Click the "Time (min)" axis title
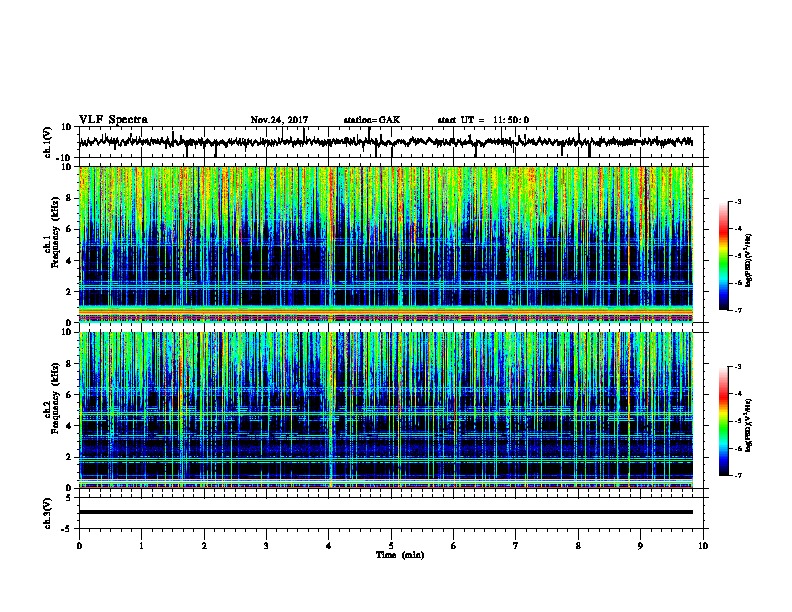The width and height of the screenshot is (792, 612). [x=400, y=555]
